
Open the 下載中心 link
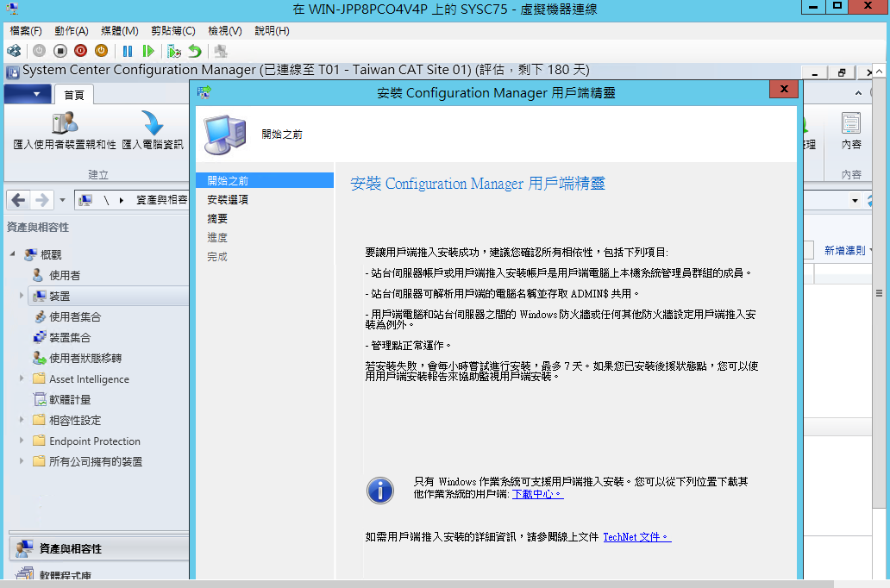pos(537,494)
